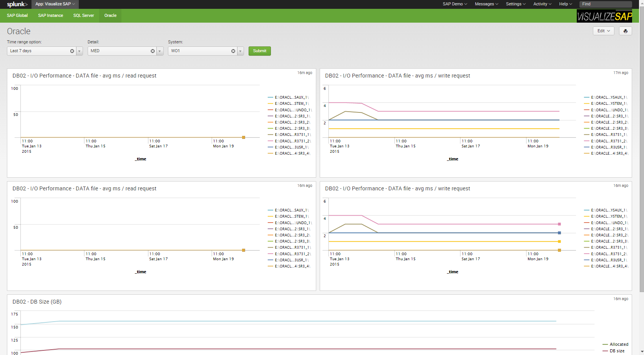Click the pink end marker on lower write chart
The image size is (644, 355).
559,224
